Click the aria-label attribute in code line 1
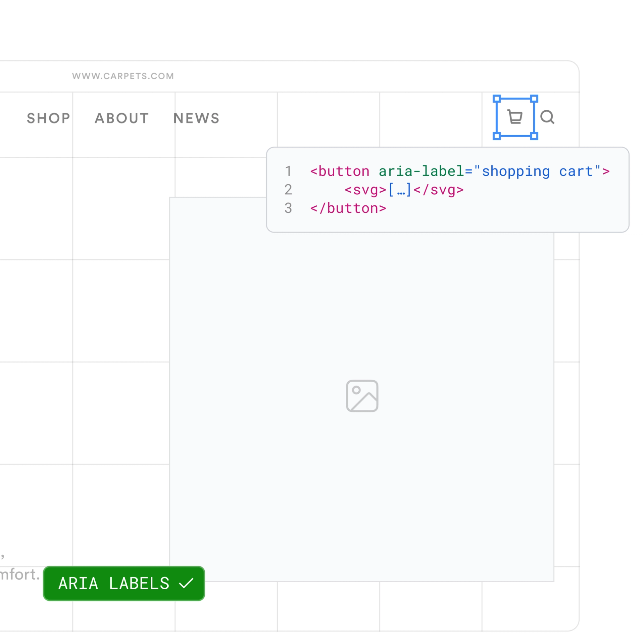The height and width of the screenshot is (644, 644). click(421, 171)
